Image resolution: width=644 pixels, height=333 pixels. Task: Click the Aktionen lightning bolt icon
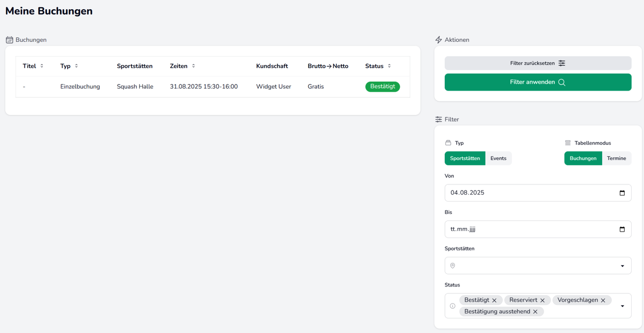click(x=438, y=40)
